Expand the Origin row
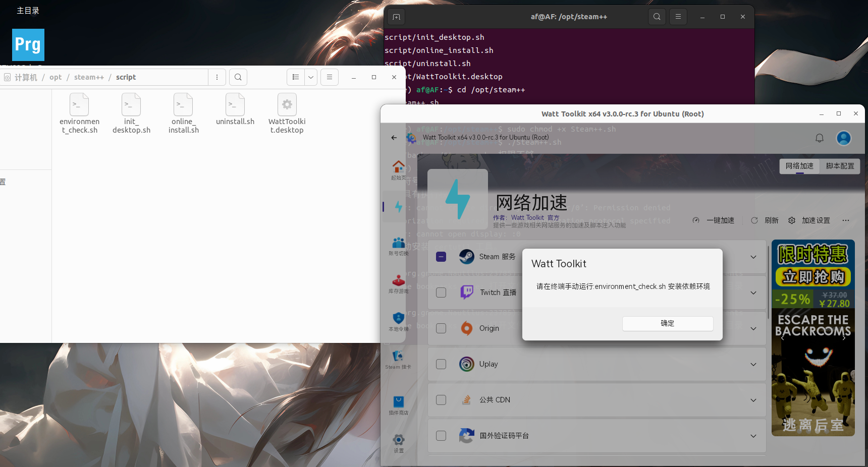The width and height of the screenshot is (868, 467). pyautogui.click(x=753, y=329)
